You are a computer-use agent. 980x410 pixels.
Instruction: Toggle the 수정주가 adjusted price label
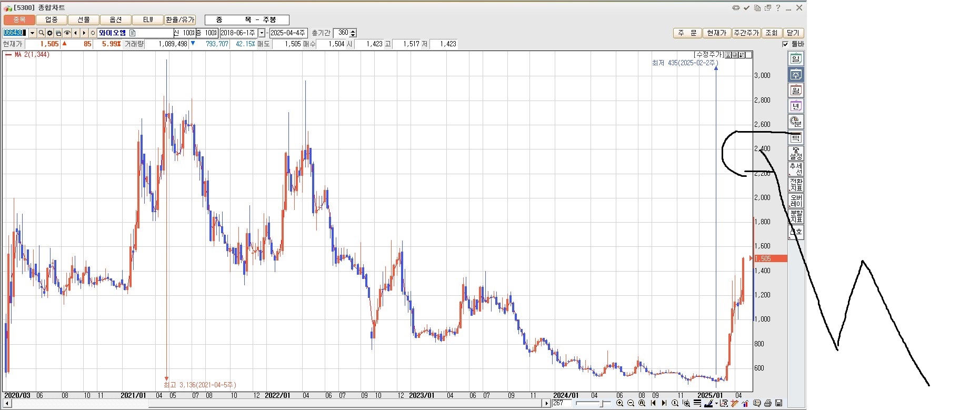[708, 55]
